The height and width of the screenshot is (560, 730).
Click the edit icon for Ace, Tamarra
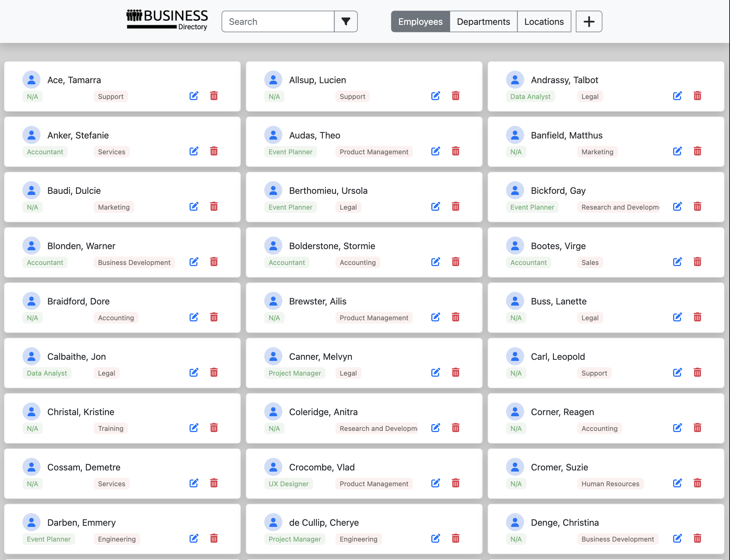tap(194, 96)
